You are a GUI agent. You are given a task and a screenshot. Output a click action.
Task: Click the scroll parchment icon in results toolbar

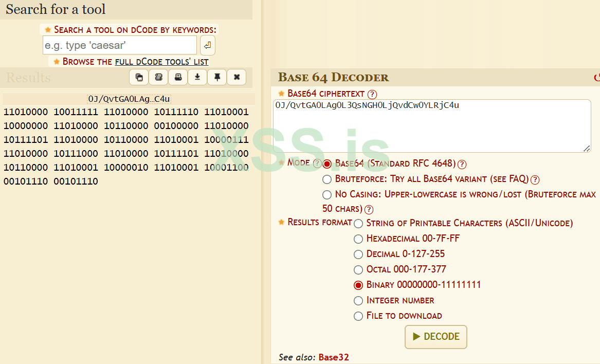158,77
